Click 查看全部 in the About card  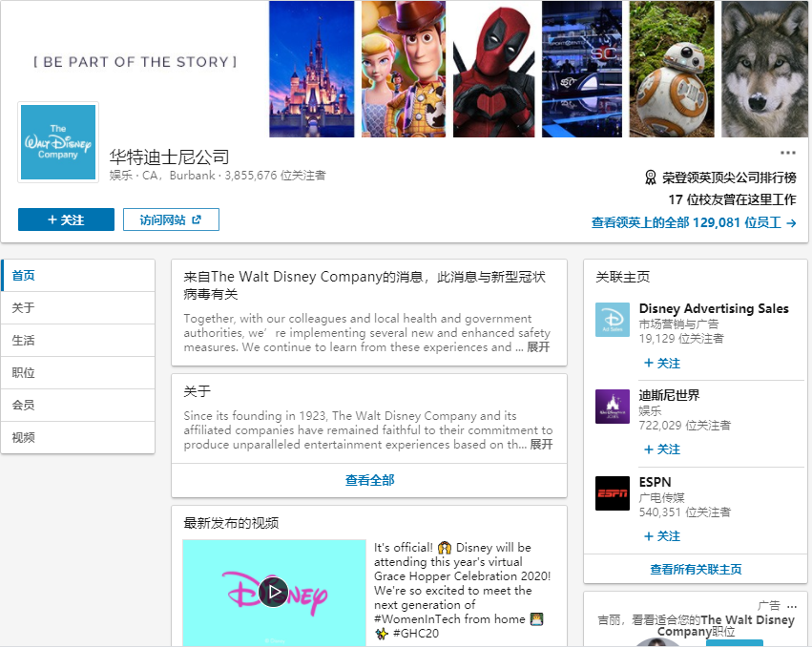(x=369, y=480)
